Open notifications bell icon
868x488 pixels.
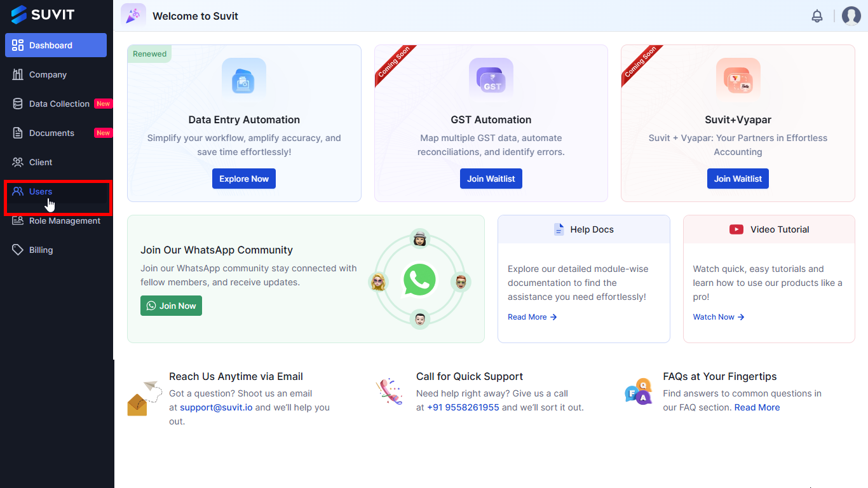(817, 16)
